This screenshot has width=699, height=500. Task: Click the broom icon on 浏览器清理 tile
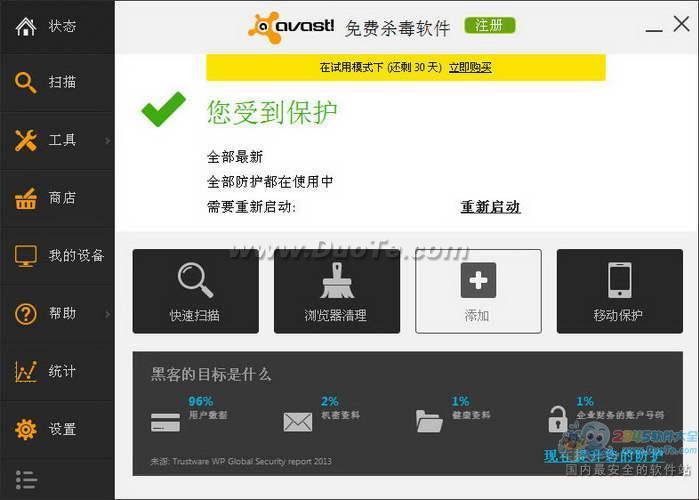click(x=337, y=280)
